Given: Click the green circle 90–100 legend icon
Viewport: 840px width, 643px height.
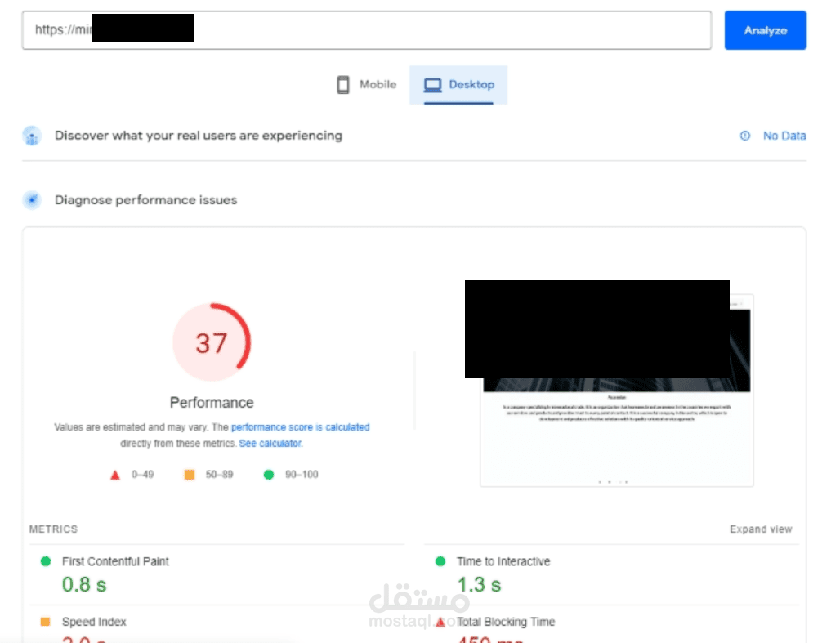Looking at the screenshot, I should point(269,475).
